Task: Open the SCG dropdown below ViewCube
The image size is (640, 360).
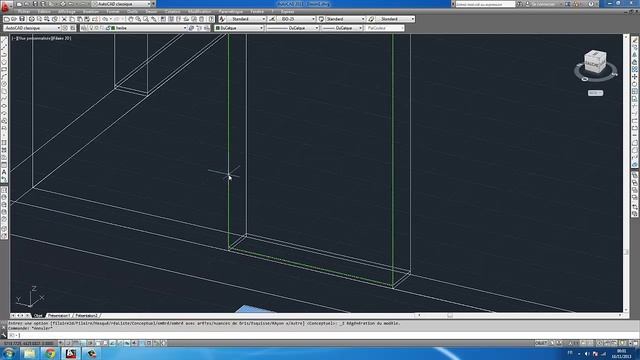Action: click(x=596, y=93)
